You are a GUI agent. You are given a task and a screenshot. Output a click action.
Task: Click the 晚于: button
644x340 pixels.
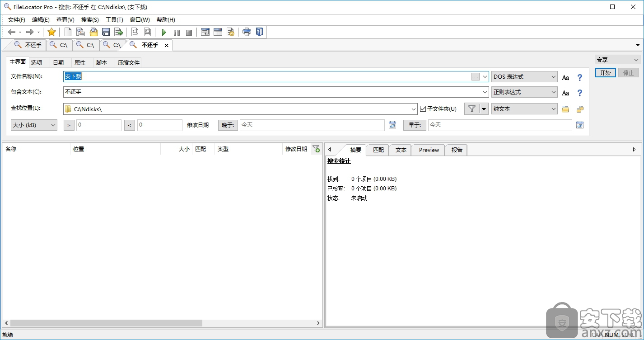[228, 125]
